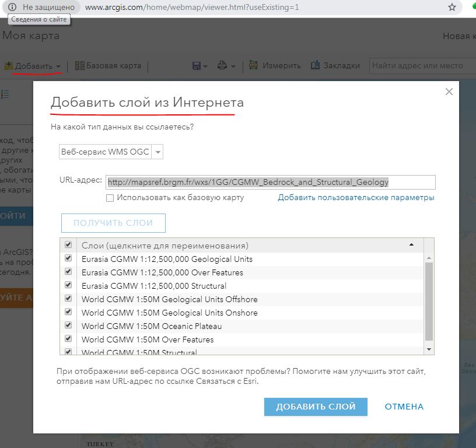The width and height of the screenshot is (476, 448).
Task: Uncheck Eurasia CGMW Over Features layer
Action: click(68, 272)
